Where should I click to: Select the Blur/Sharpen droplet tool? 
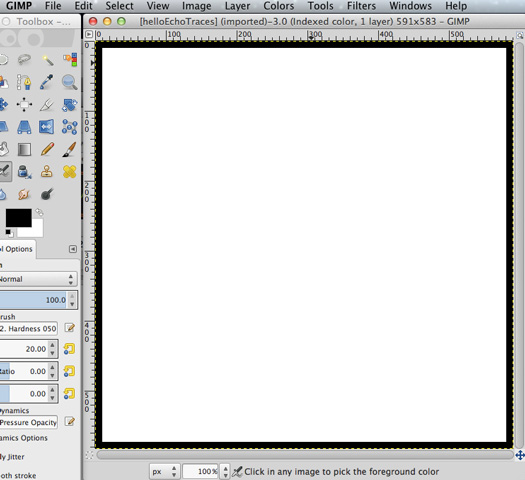pos(3,194)
